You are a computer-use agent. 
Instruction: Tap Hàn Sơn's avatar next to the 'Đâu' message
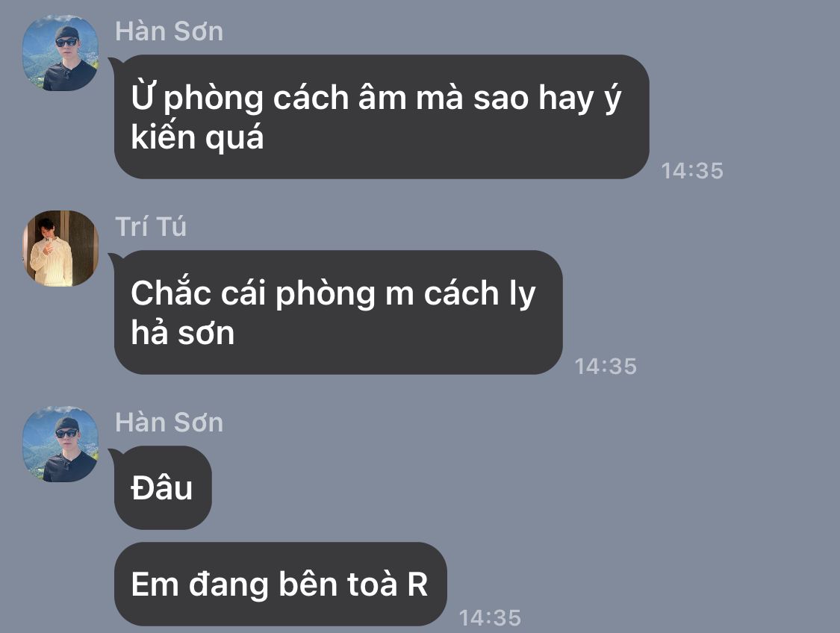[x=60, y=444]
